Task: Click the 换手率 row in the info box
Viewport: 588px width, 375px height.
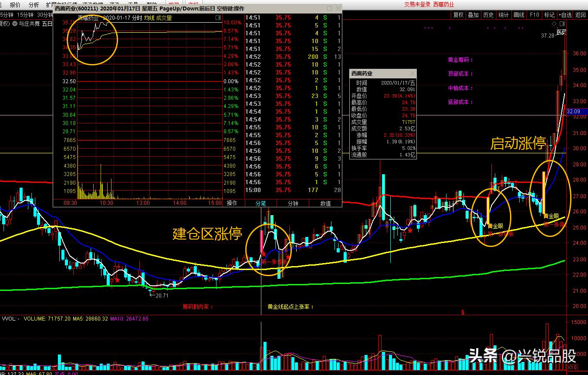Action: 383,148
